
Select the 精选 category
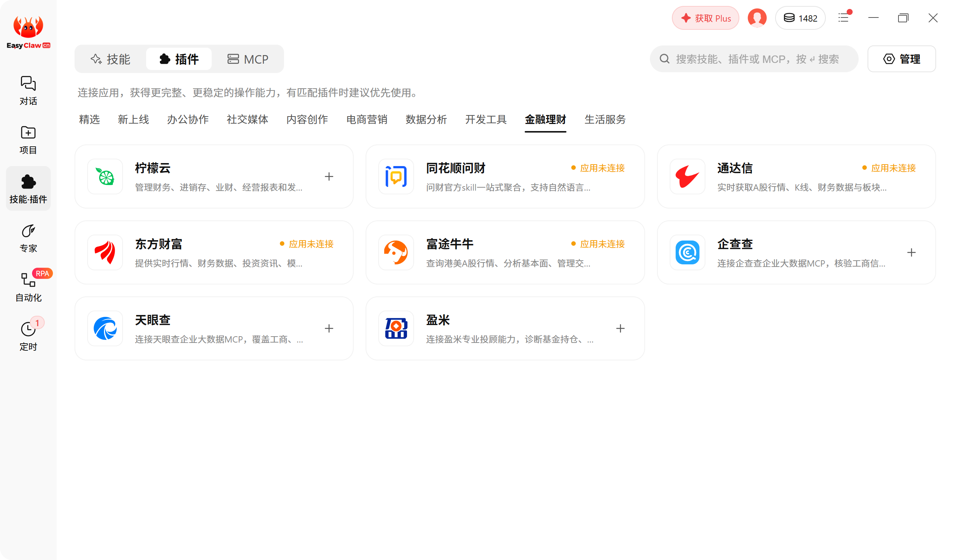pos(89,120)
